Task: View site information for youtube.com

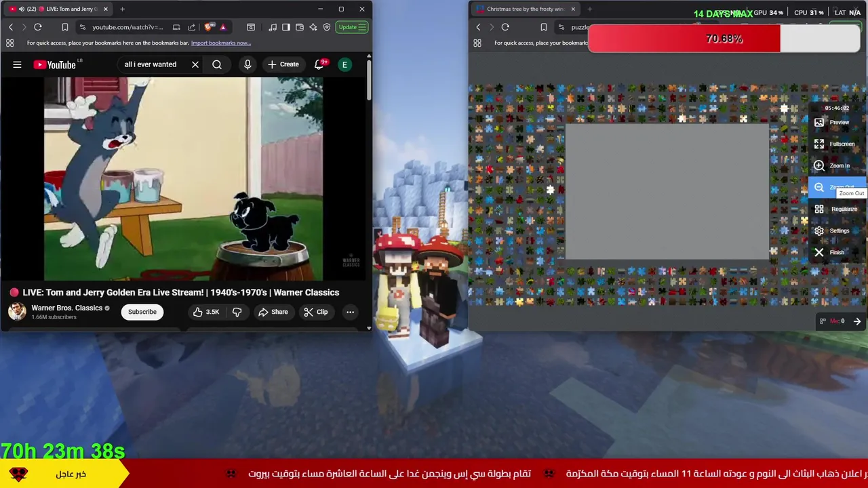Action: coord(83,27)
